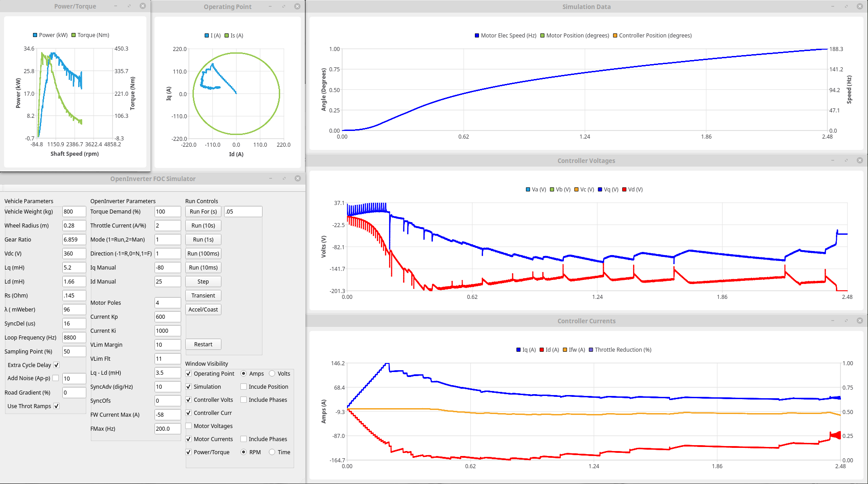Minimize the OpenInverter FOC Simulator panel

[271, 178]
